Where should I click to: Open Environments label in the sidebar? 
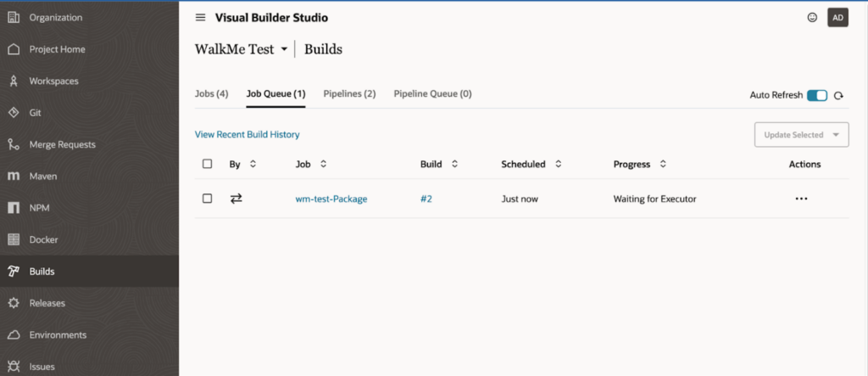click(x=58, y=335)
